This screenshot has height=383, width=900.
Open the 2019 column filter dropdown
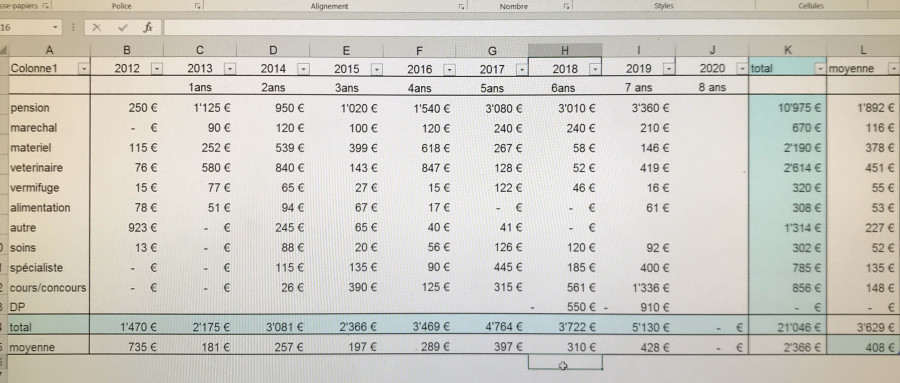pyautogui.click(x=669, y=69)
